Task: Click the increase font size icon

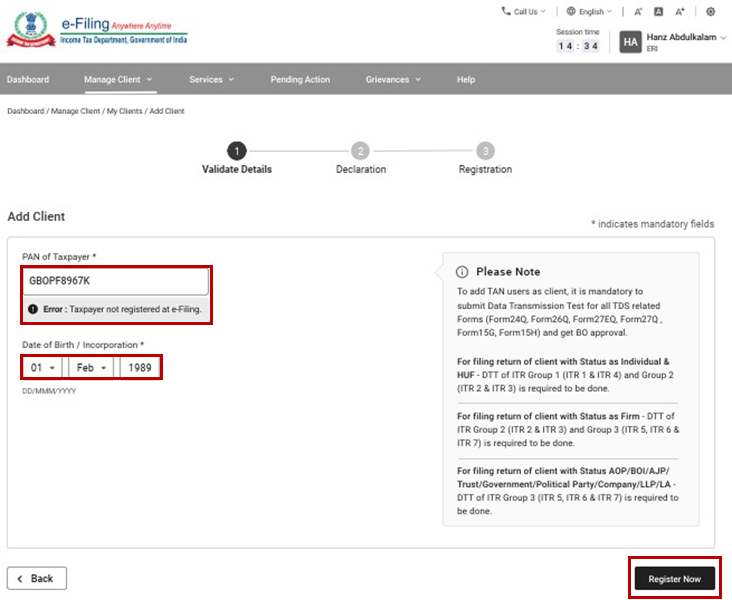Action: [x=680, y=12]
